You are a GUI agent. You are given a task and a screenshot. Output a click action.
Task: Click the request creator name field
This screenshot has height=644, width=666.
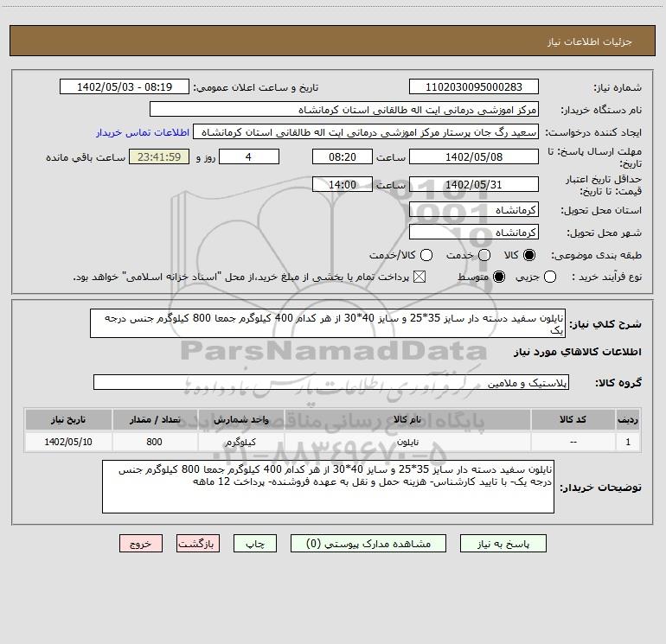point(366,131)
